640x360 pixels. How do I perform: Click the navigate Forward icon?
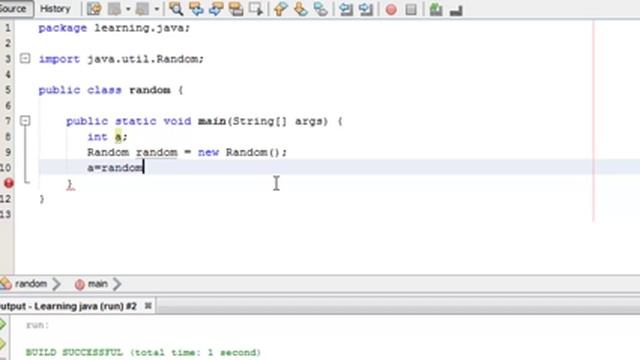tap(142, 9)
